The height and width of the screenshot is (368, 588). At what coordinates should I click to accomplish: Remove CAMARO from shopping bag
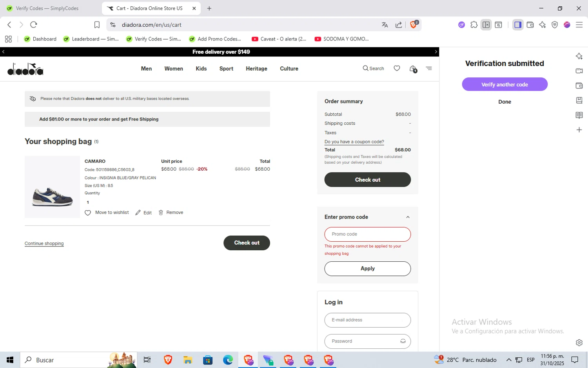[171, 213]
